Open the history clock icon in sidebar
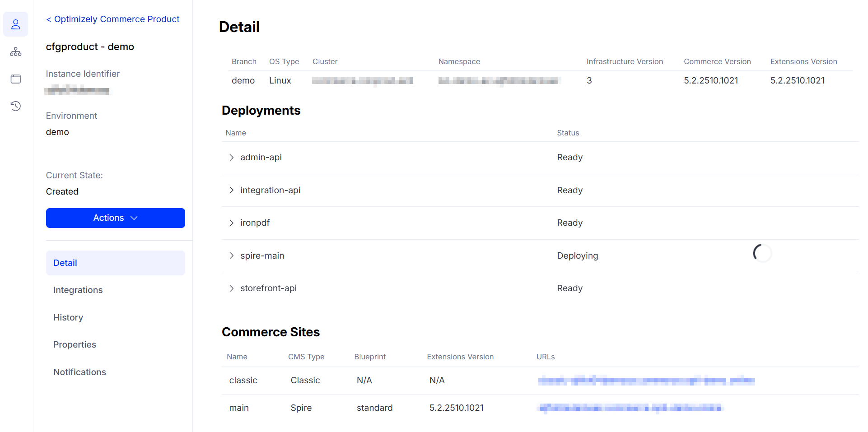The image size is (868, 432). [16, 106]
